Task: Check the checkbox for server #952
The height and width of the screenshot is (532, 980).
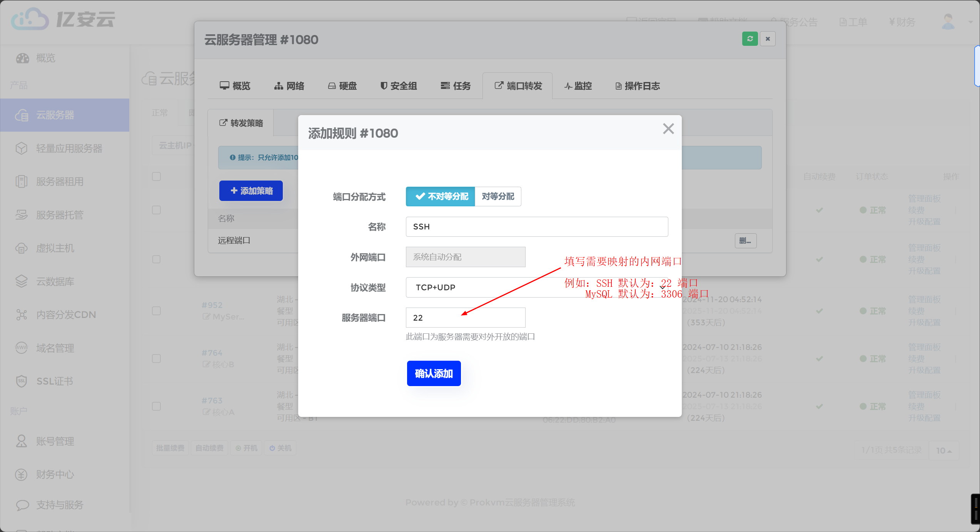Action: click(156, 311)
